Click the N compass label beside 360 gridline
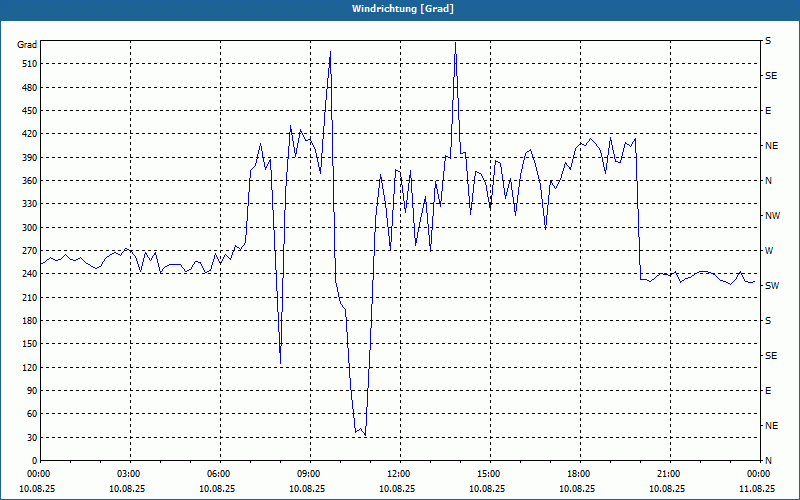 point(768,181)
